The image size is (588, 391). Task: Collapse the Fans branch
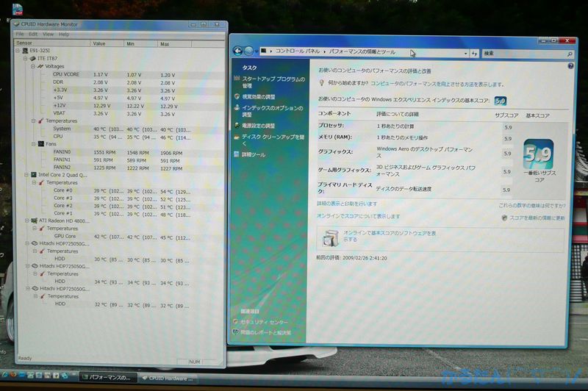pos(34,143)
